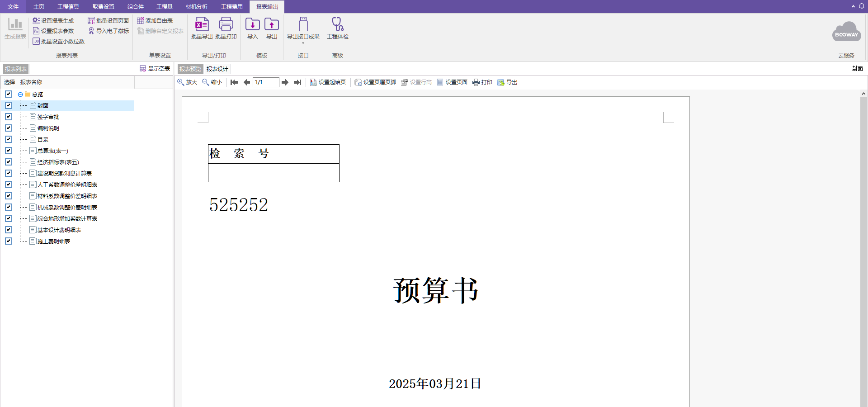Click the 放大 zoom in tool
The image size is (868, 407).
[x=187, y=82]
